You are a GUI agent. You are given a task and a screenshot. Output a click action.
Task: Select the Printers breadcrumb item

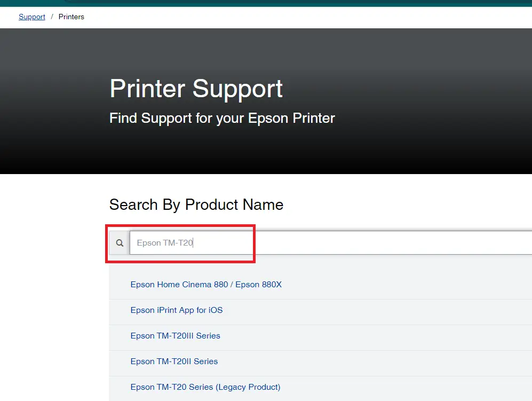(x=72, y=17)
